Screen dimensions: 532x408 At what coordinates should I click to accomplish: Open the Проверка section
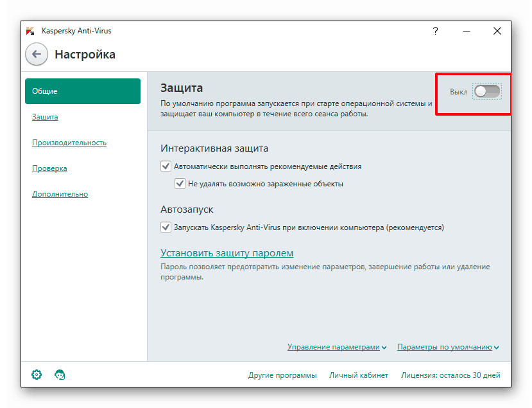[x=49, y=168]
